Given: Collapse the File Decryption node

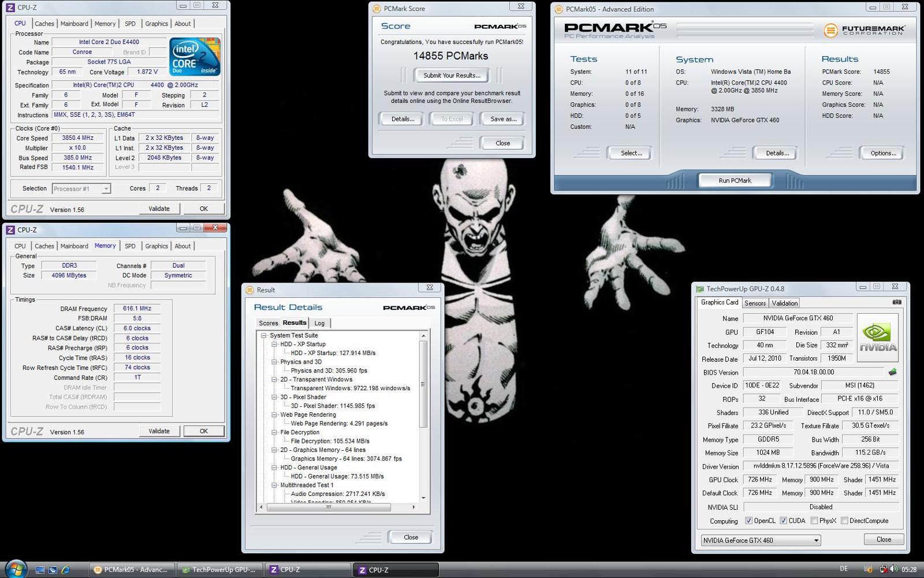Looking at the screenshot, I should click(274, 432).
